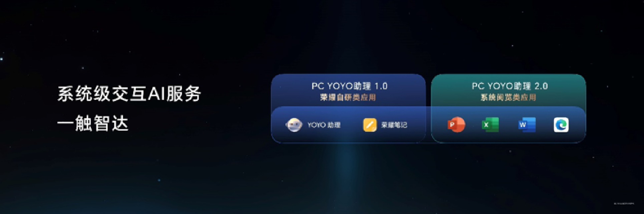Click the 系统级交互AI服务 headline

pyautogui.click(x=129, y=94)
